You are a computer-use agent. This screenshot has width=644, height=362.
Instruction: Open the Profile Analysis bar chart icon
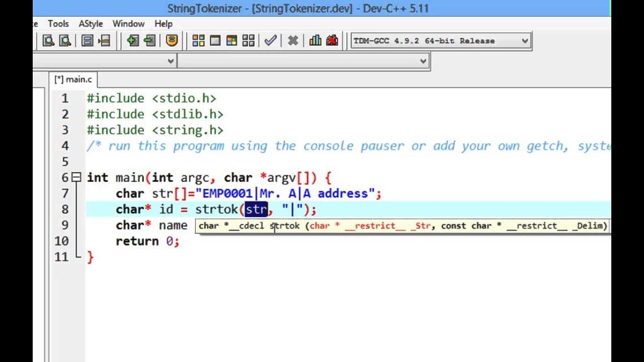click(315, 41)
